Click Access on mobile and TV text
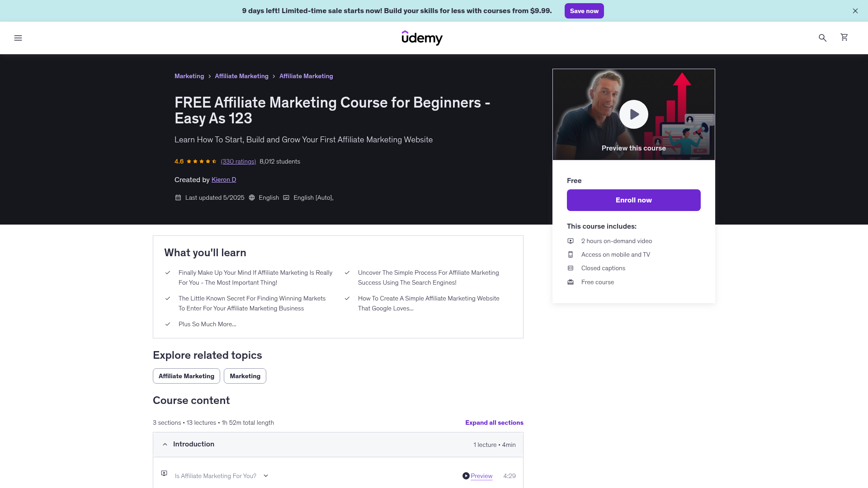This screenshot has height=488, width=868. coord(616,254)
